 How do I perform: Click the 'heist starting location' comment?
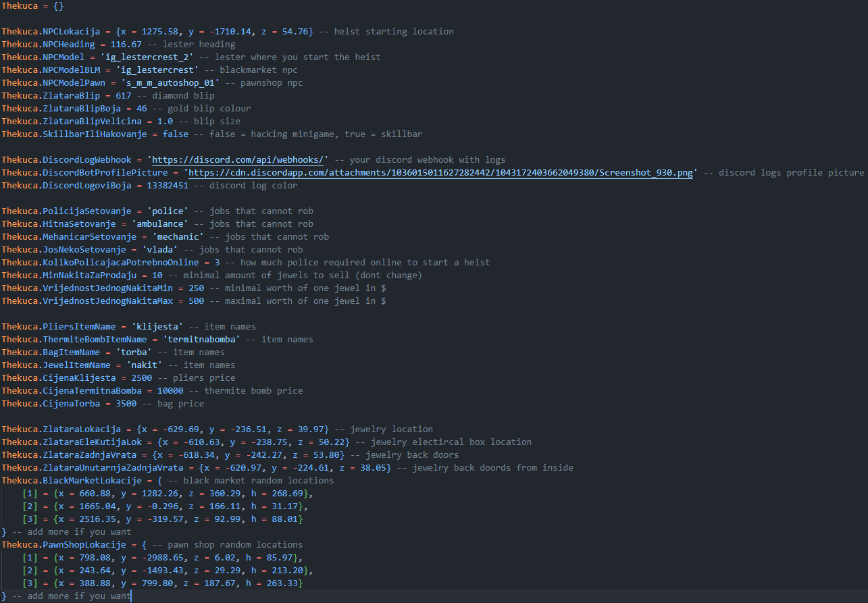pos(394,32)
